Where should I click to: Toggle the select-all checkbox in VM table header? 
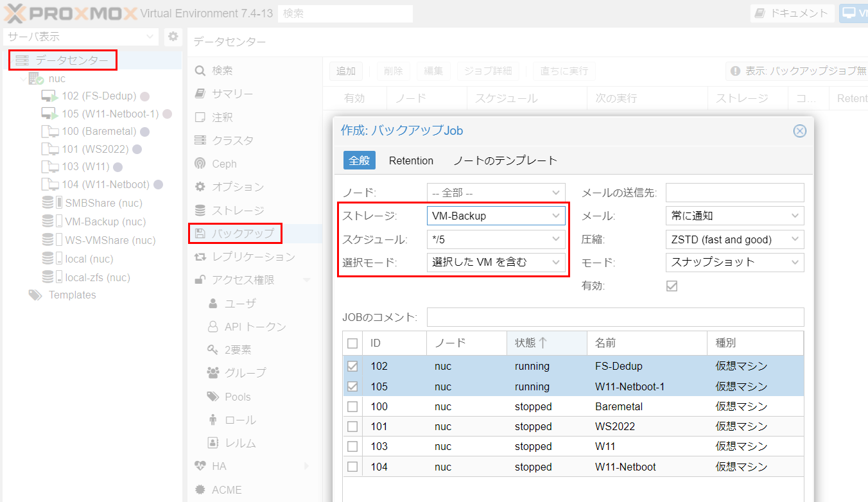[x=352, y=343]
